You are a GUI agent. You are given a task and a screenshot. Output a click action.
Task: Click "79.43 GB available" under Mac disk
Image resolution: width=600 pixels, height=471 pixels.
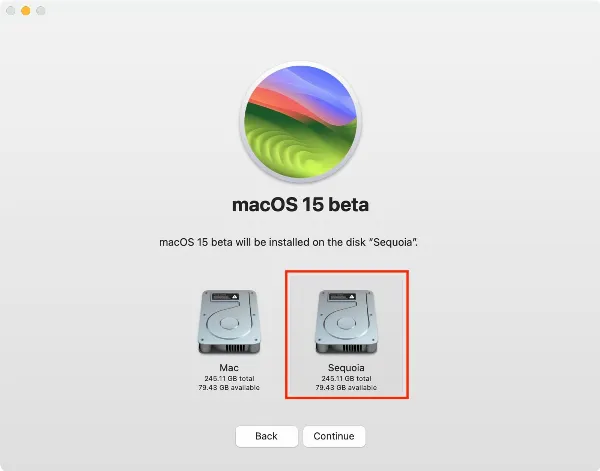(231, 388)
